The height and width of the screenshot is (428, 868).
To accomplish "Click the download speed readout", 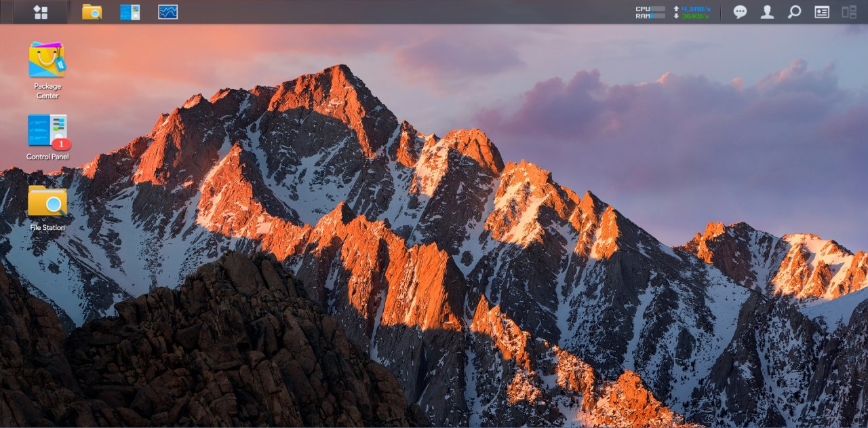I will click(x=695, y=16).
